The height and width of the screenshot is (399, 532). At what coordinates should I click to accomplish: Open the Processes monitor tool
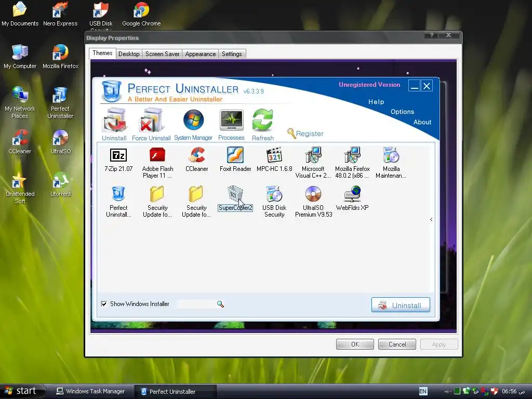(x=231, y=124)
